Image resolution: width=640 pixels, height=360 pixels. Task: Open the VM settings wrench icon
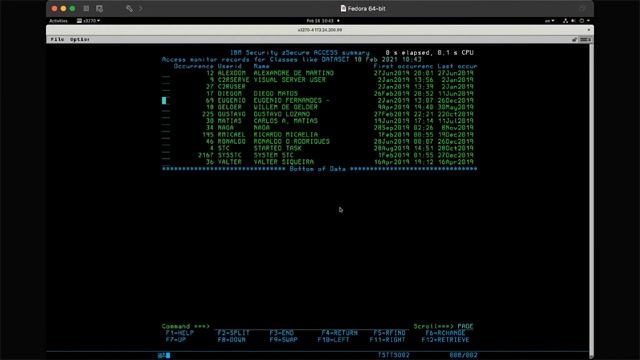[x=129, y=9]
